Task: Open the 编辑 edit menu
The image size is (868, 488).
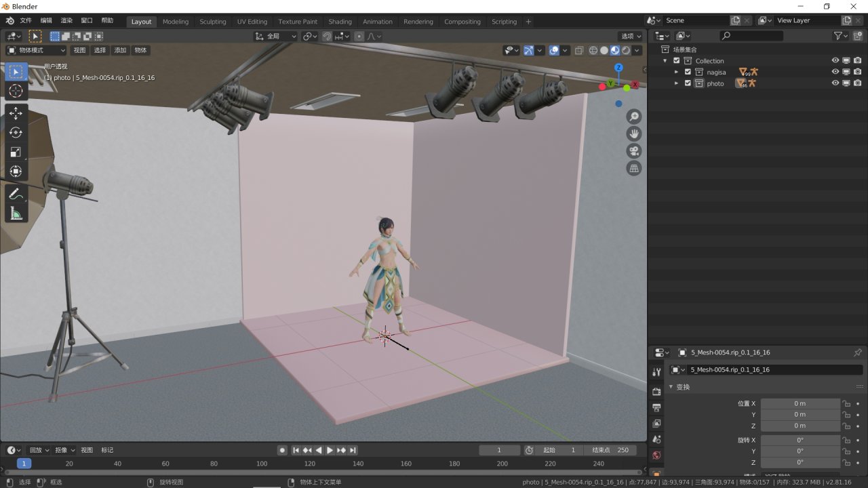Action: [x=46, y=21]
